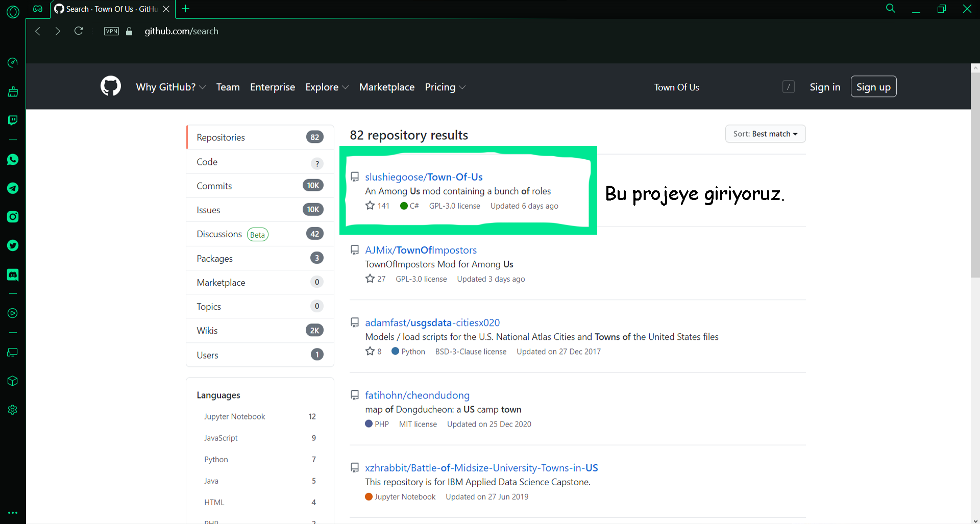Open the Marketplace header link
This screenshot has width=980, height=524.
tap(387, 87)
